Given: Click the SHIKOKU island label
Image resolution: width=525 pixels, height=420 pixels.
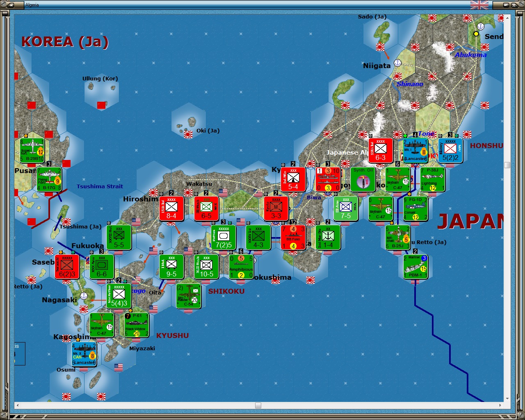Looking at the screenshot, I should (226, 291).
